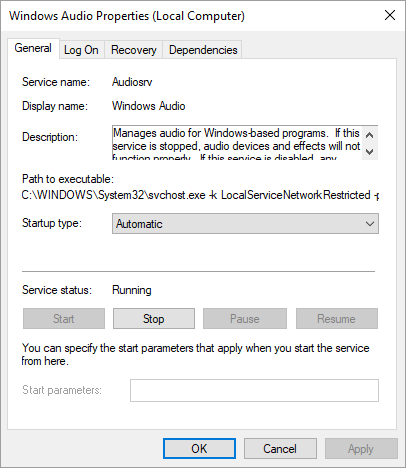Image resolution: width=406 pixels, height=468 pixels.
Task: Click the Windows Audio display name value
Action: (x=149, y=106)
